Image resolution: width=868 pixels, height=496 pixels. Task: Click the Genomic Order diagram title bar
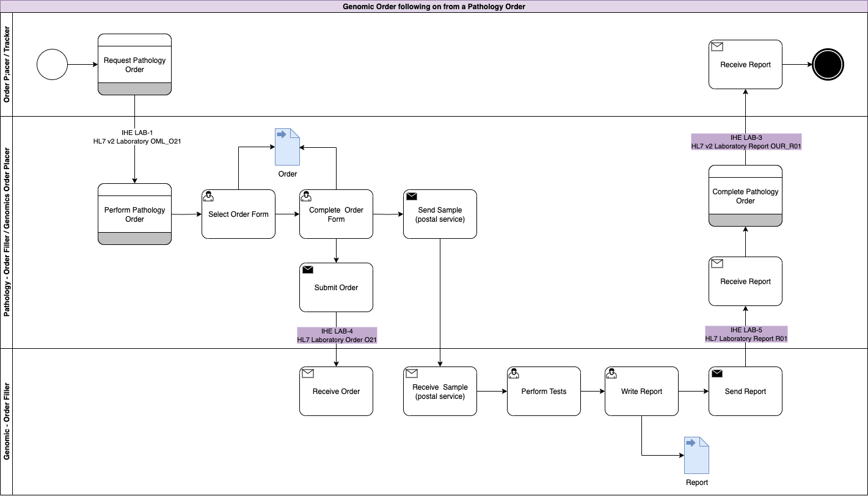[x=434, y=7]
